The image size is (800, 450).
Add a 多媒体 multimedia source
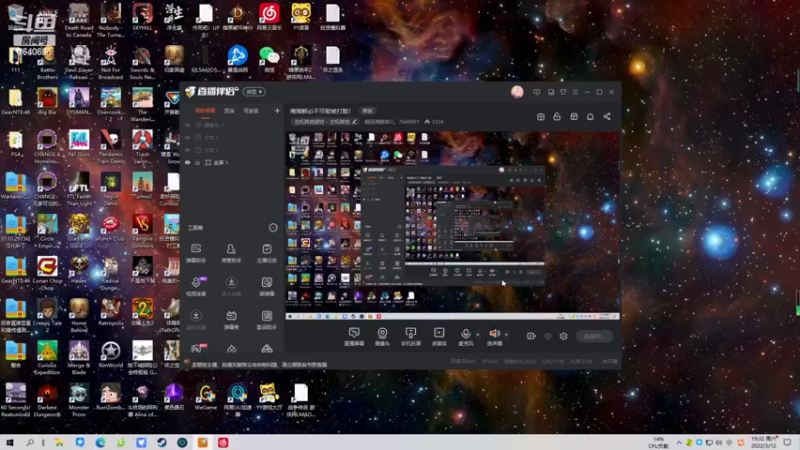tap(439, 337)
